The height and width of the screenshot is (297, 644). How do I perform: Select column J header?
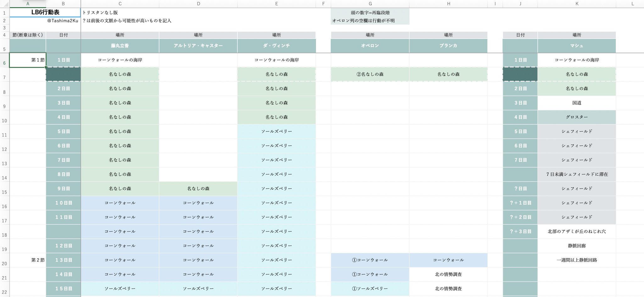(x=520, y=4)
